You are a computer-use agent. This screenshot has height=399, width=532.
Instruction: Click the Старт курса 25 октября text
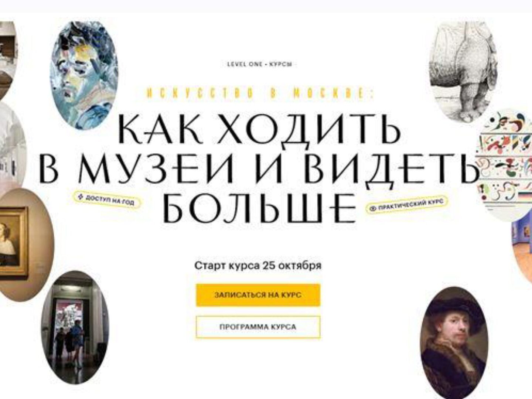point(258,266)
